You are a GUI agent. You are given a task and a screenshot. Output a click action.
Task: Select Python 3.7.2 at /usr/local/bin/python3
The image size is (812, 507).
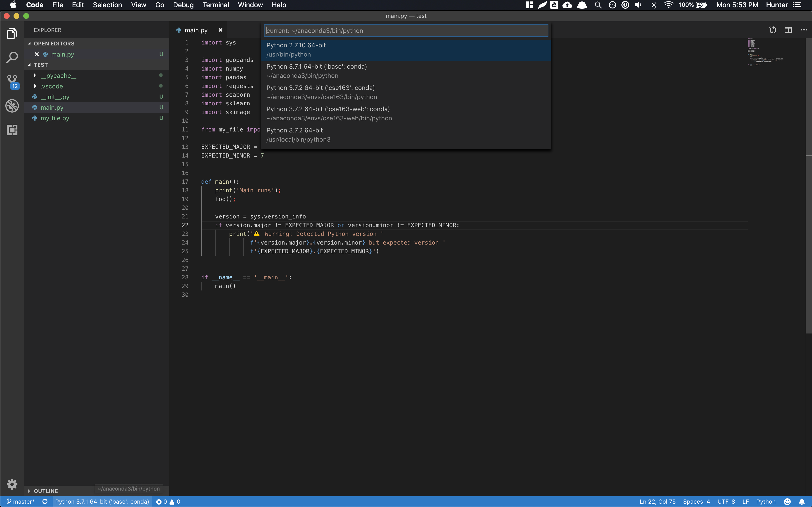[406, 135]
